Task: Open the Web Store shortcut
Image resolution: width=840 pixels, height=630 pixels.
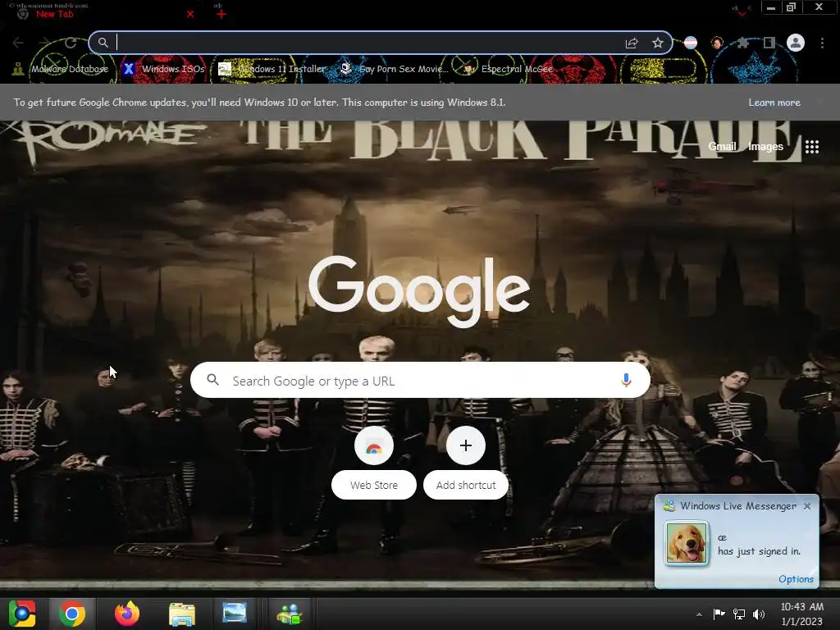Action: [x=374, y=463]
